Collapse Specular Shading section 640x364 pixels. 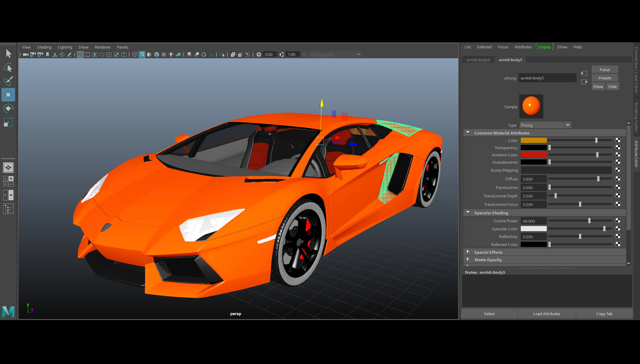(x=468, y=212)
